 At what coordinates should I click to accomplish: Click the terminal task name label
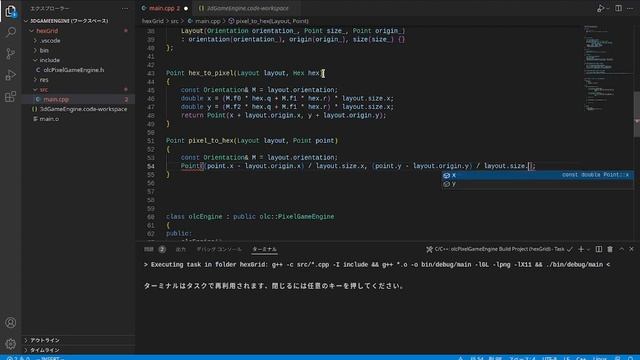(x=499, y=249)
